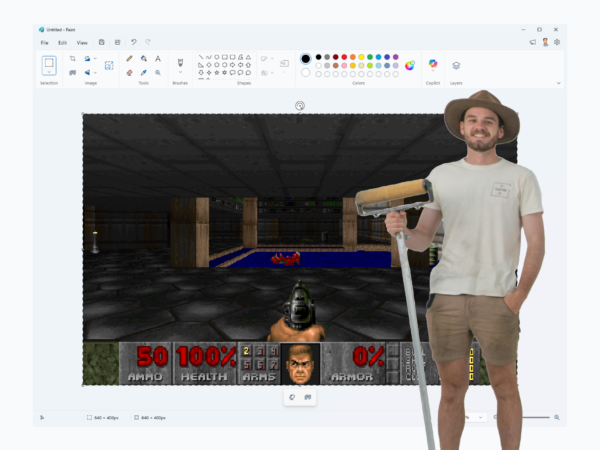Select the Magnifier tool
The height and width of the screenshot is (450, 600).
pos(158,72)
